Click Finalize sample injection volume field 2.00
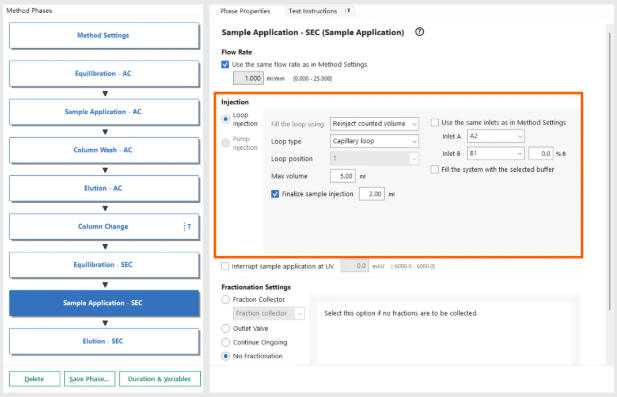The image size is (617, 397). (372, 194)
